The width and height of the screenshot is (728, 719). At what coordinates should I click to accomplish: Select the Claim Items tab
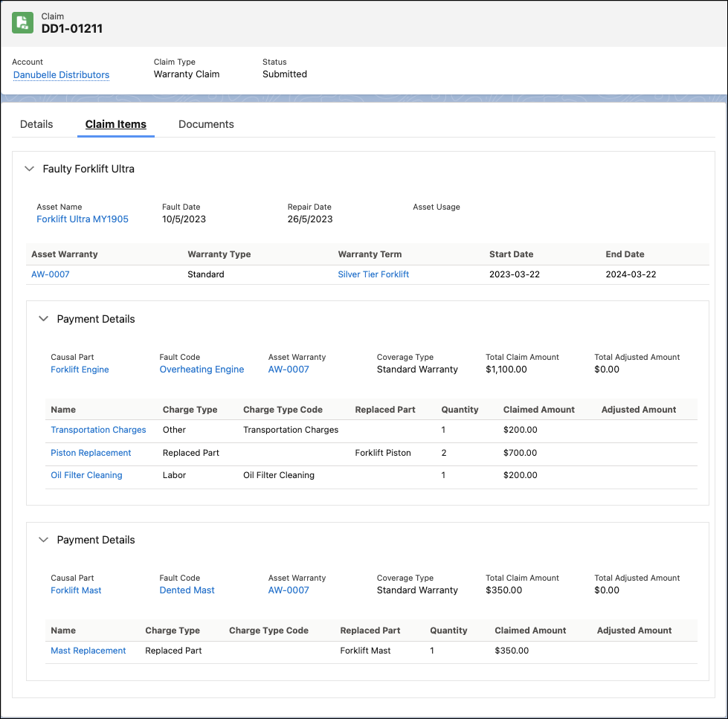pyautogui.click(x=115, y=124)
